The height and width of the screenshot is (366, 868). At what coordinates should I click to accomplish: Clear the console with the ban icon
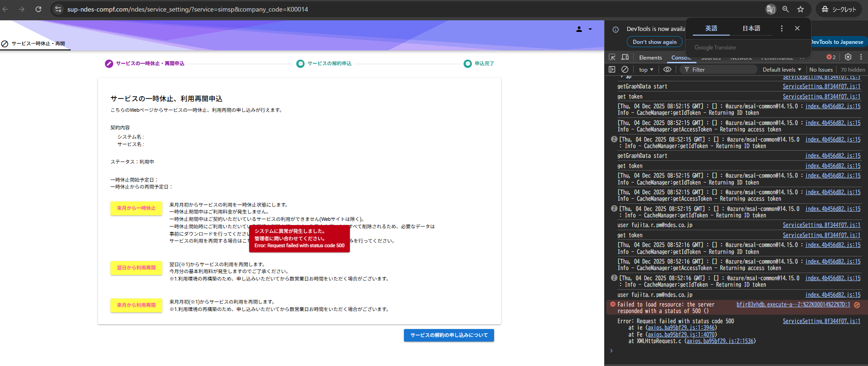click(625, 69)
